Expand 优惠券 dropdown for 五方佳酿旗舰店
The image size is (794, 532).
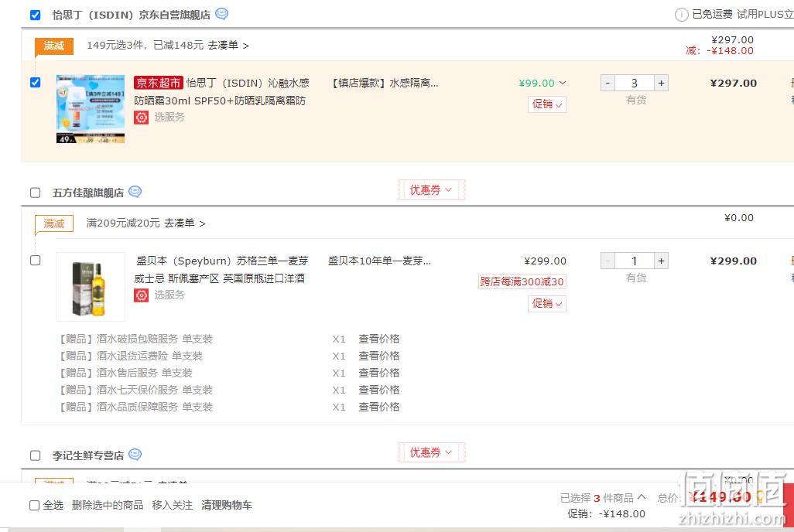[431, 189]
